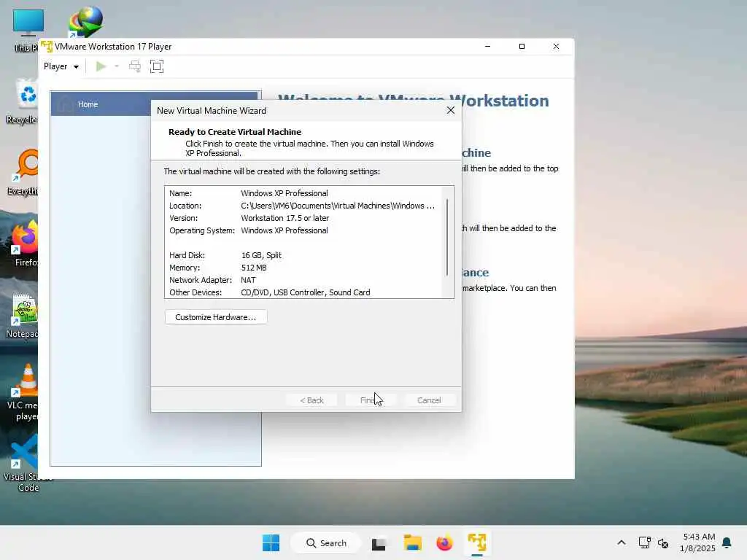Select the '16 GB, Split' hard disk value

[x=261, y=255]
